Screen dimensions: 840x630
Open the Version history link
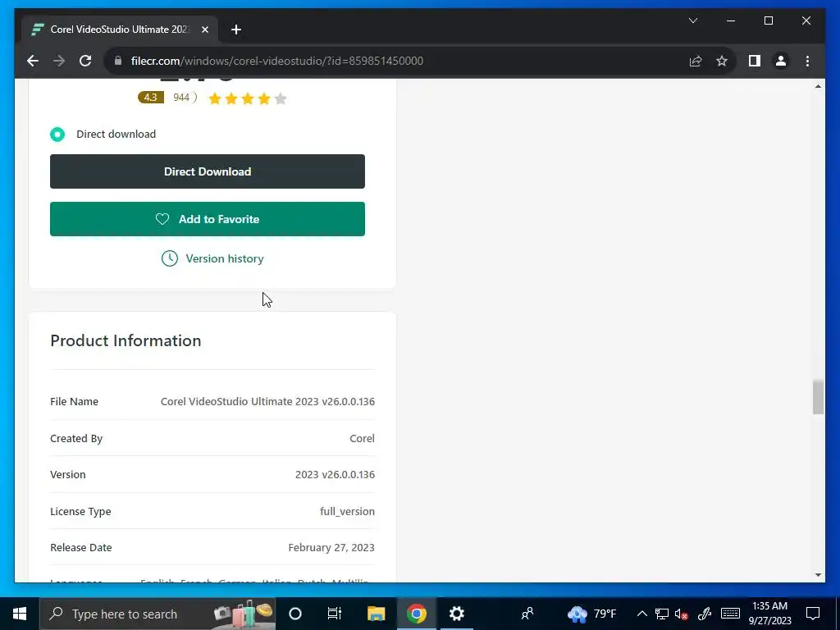pyautogui.click(x=225, y=258)
